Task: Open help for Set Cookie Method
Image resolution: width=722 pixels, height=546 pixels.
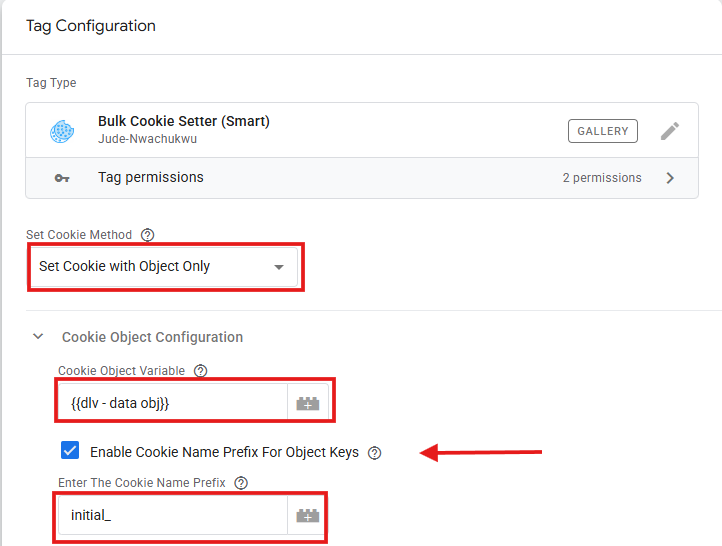Action: tap(148, 235)
